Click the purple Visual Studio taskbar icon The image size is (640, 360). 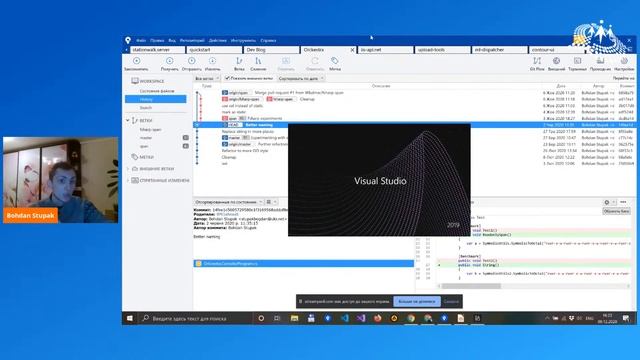[x=361, y=318]
